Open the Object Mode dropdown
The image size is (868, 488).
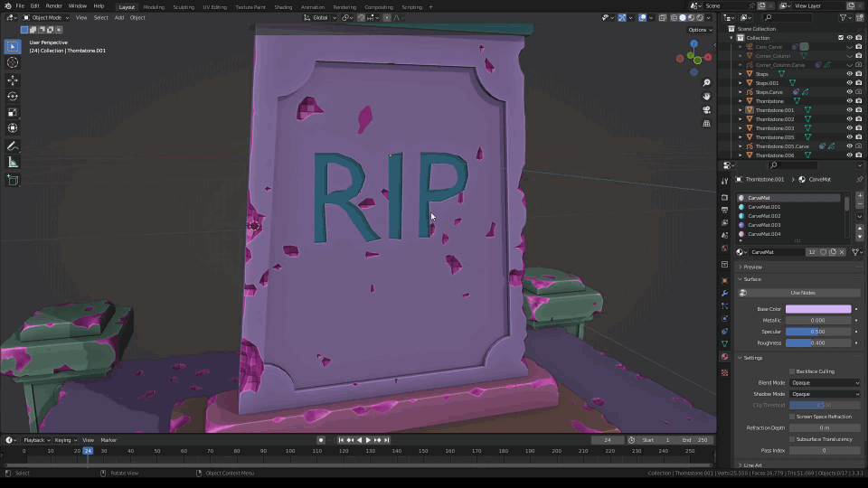tap(45, 17)
